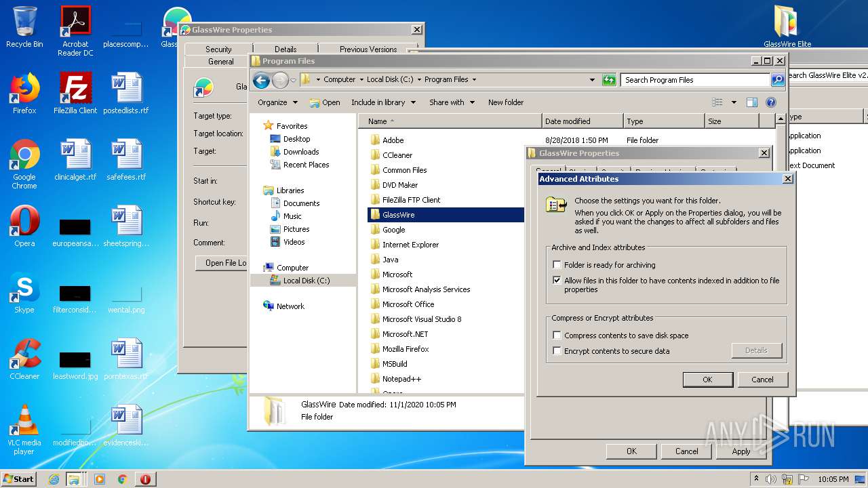This screenshot has height=488, width=868.
Task: Open Recycle Bin desktop icon
Action: pos(24,27)
